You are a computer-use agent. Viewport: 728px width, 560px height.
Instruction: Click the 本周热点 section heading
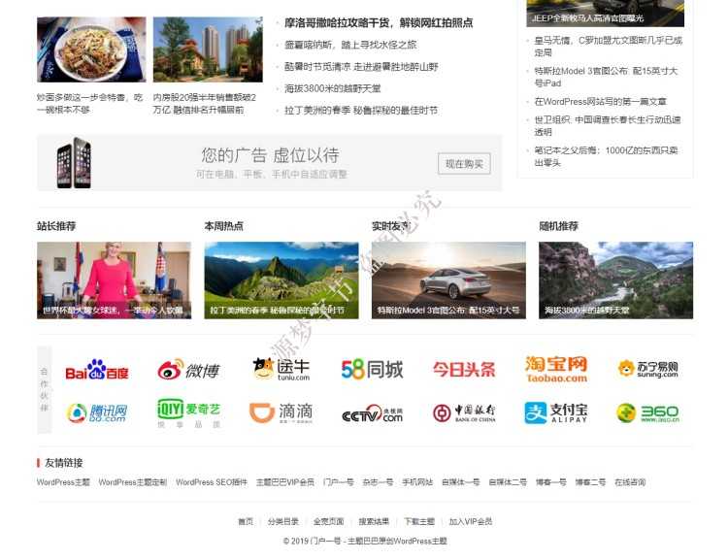[x=224, y=226]
